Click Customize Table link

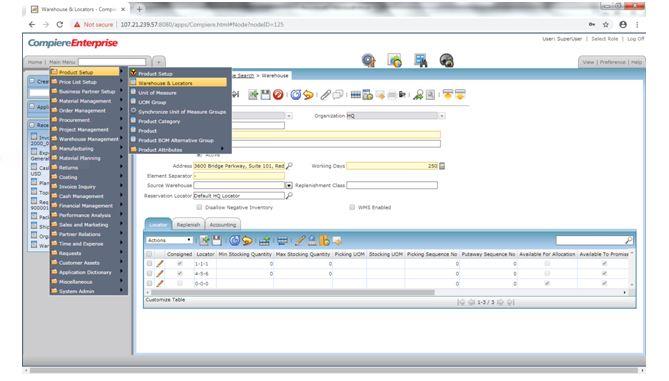pos(165,300)
